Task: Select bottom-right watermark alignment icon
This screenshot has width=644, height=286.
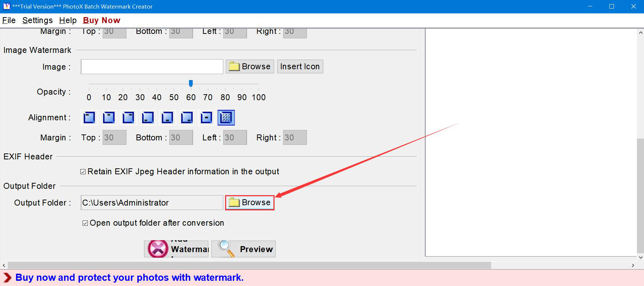Action: click(x=187, y=118)
